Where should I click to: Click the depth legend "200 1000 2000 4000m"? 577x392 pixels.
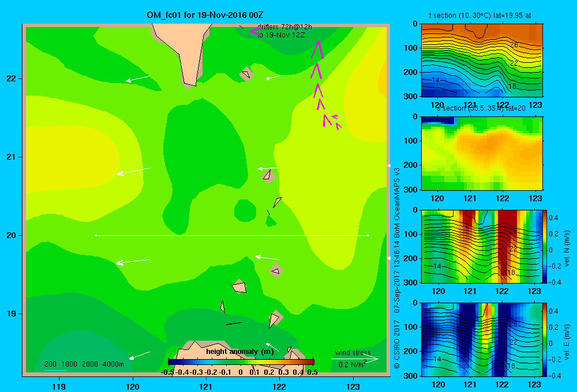pos(84,364)
